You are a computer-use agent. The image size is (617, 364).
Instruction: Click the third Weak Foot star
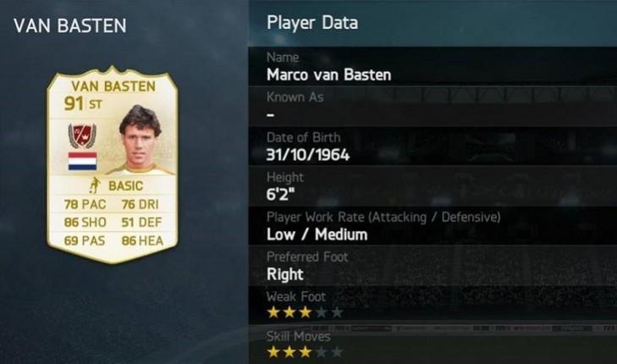tap(305, 312)
